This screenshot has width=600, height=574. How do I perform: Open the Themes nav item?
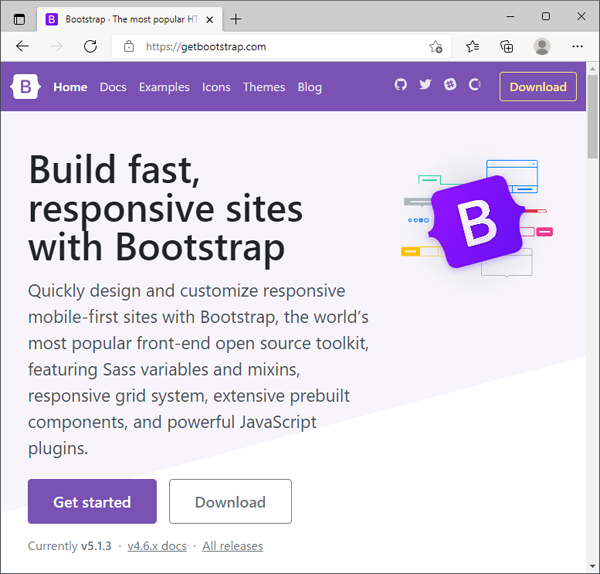(x=264, y=87)
